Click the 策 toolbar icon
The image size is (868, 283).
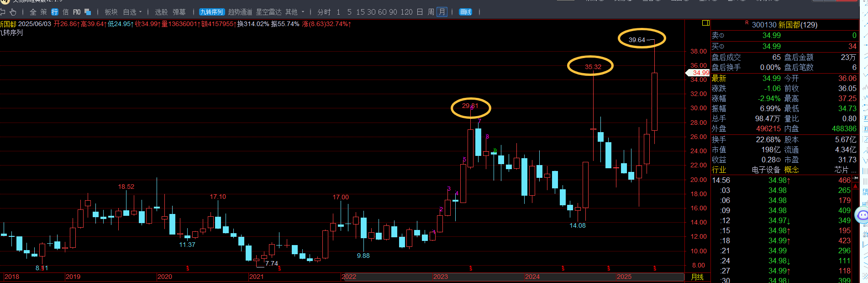(x=44, y=12)
